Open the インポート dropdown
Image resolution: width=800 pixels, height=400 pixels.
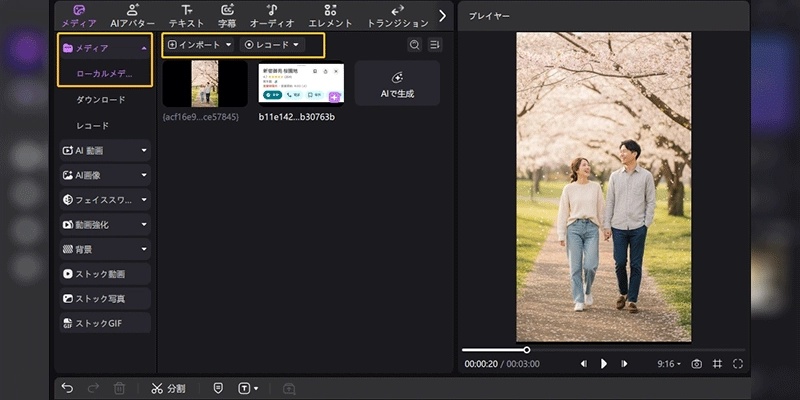coord(199,45)
